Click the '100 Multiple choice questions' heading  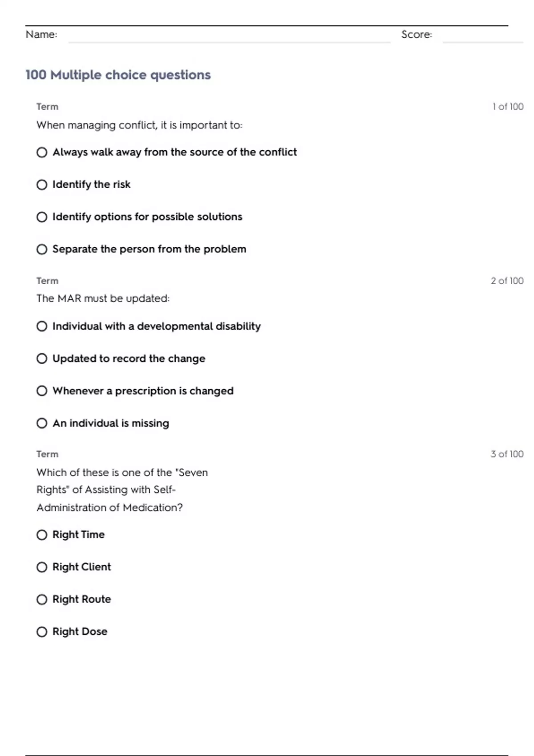(118, 75)
